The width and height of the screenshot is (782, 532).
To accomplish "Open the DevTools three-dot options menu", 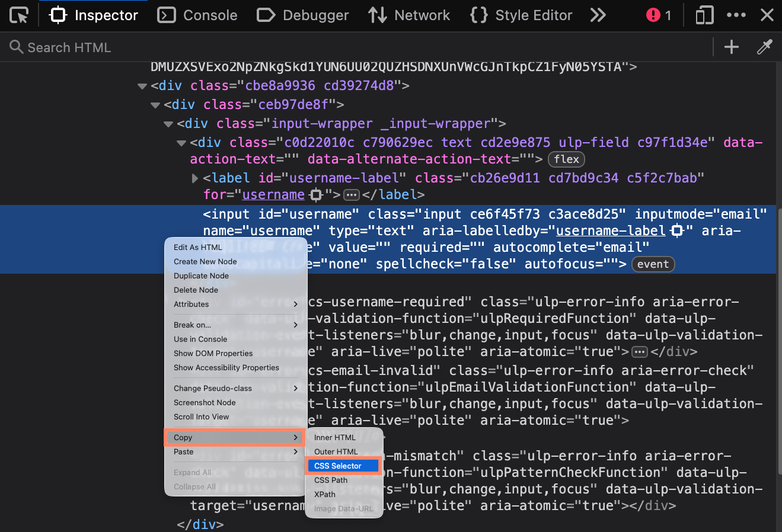I will (736, 15).
